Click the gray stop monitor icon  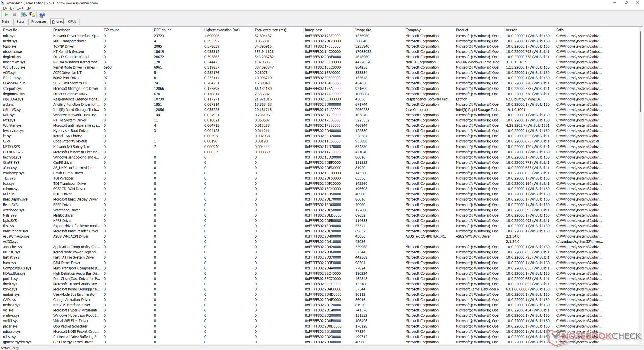[14, 15]
